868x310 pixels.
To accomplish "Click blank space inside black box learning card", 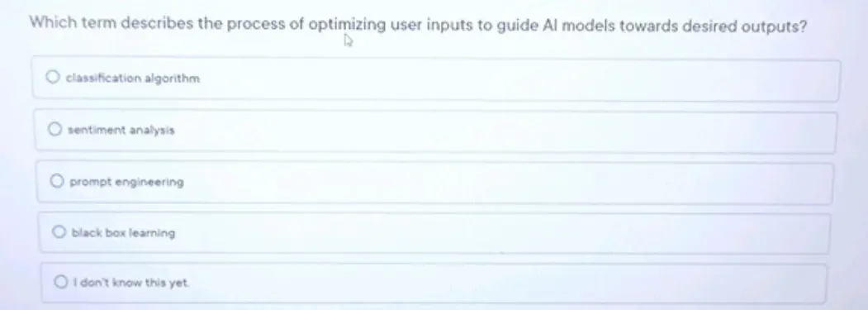I will pyautogui.click(x=498, y=233).
